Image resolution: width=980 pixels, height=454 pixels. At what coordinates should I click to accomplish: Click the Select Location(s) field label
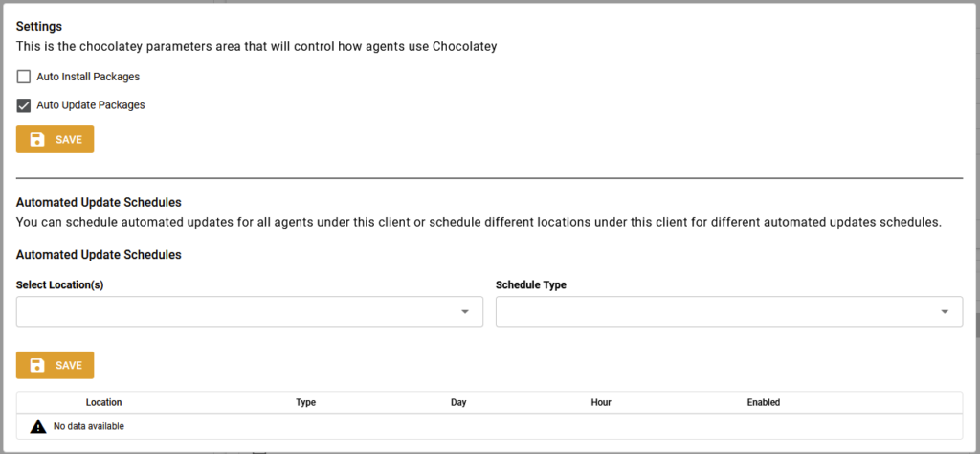click(x=59, y=284)
